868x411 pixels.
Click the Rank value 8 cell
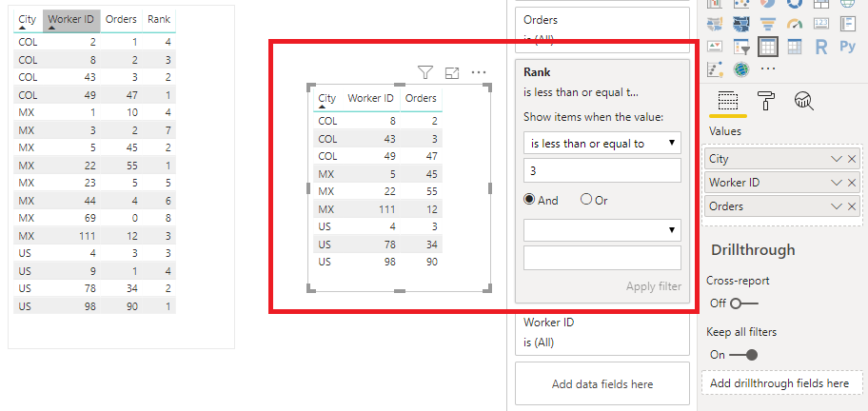[159, 219]
